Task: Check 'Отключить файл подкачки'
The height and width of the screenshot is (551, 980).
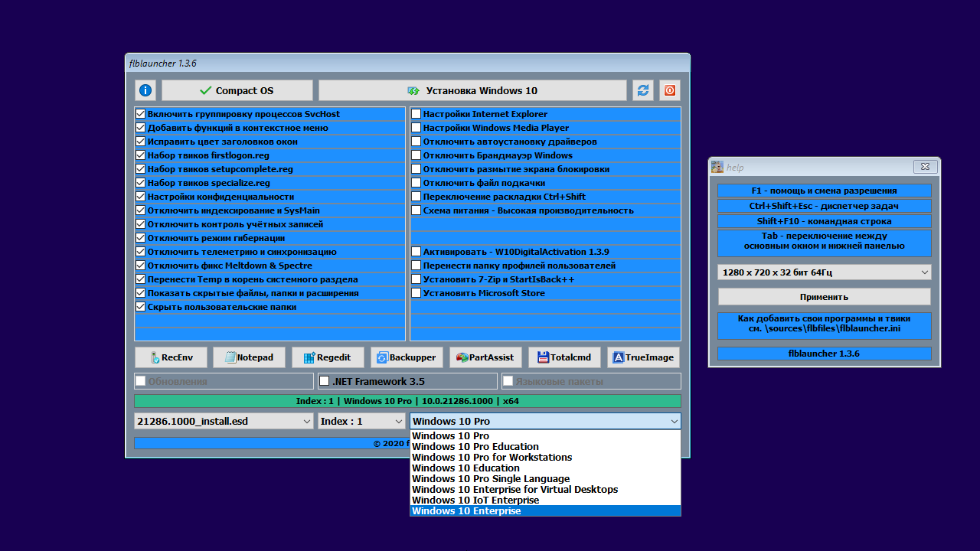Action: [416, 183]
